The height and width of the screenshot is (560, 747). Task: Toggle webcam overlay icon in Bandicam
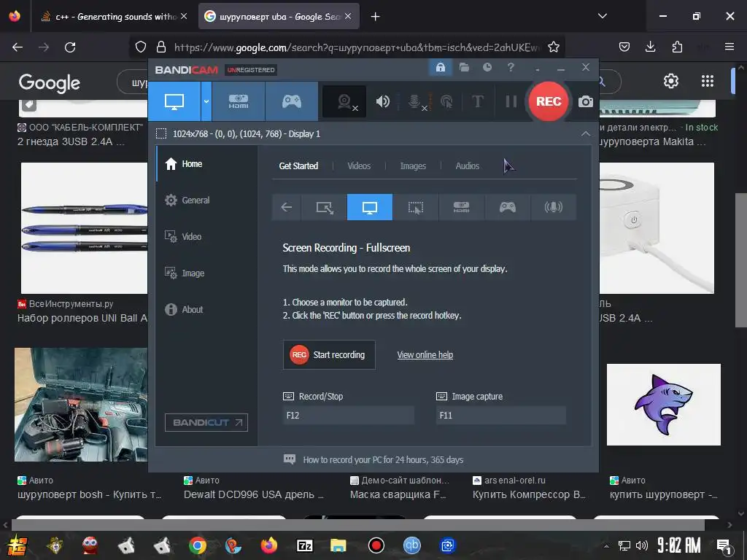click(x=344, y=101)
